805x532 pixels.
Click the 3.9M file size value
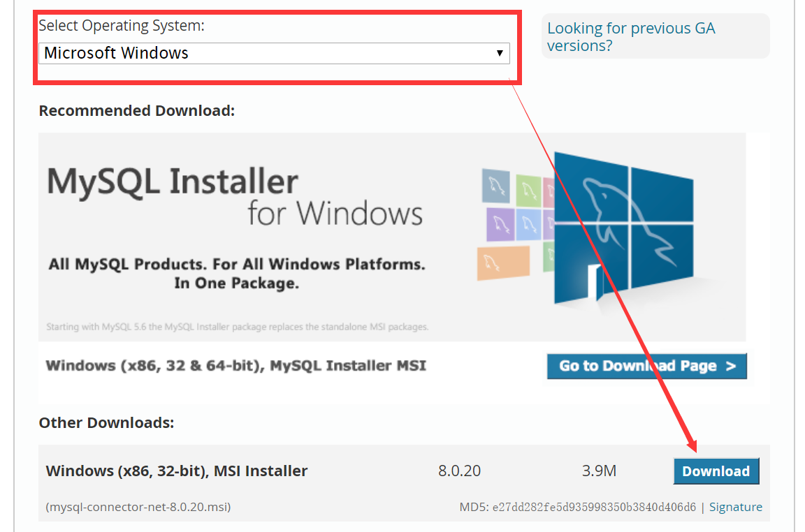[x=599, y=471]
